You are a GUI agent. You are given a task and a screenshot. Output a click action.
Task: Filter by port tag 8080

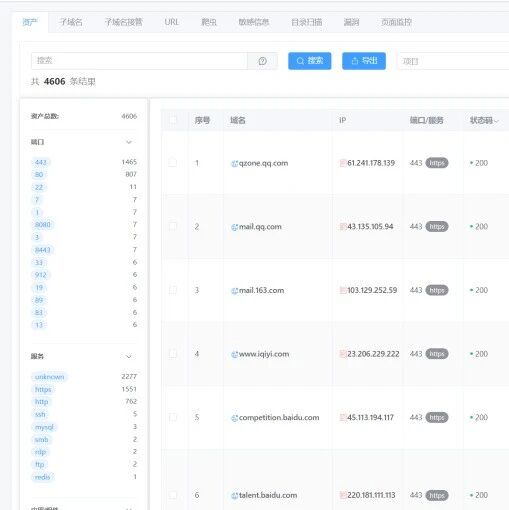pos(43,225)
